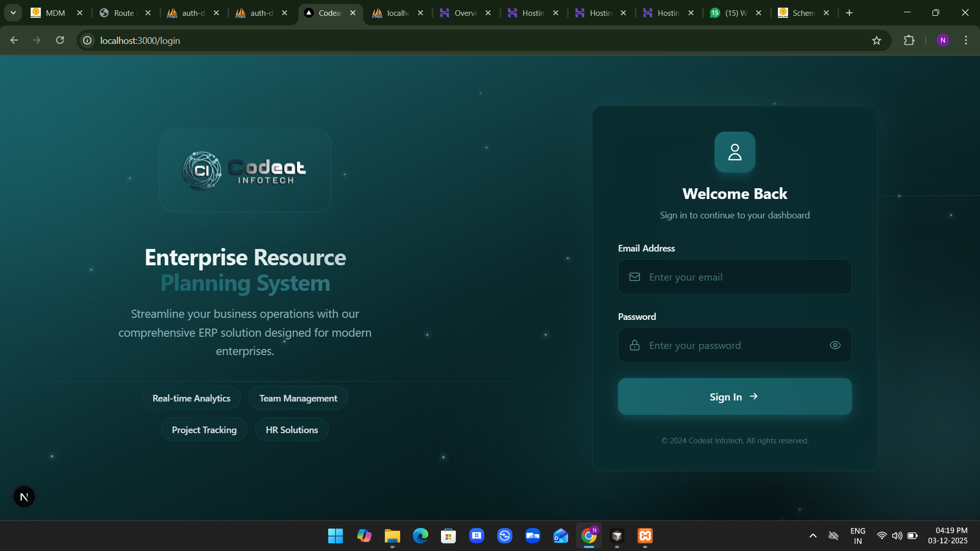Open browser extensions puzzle icon
Image resolution: width=980 pixels, height=551 pixels.
[x=909, y=40]
